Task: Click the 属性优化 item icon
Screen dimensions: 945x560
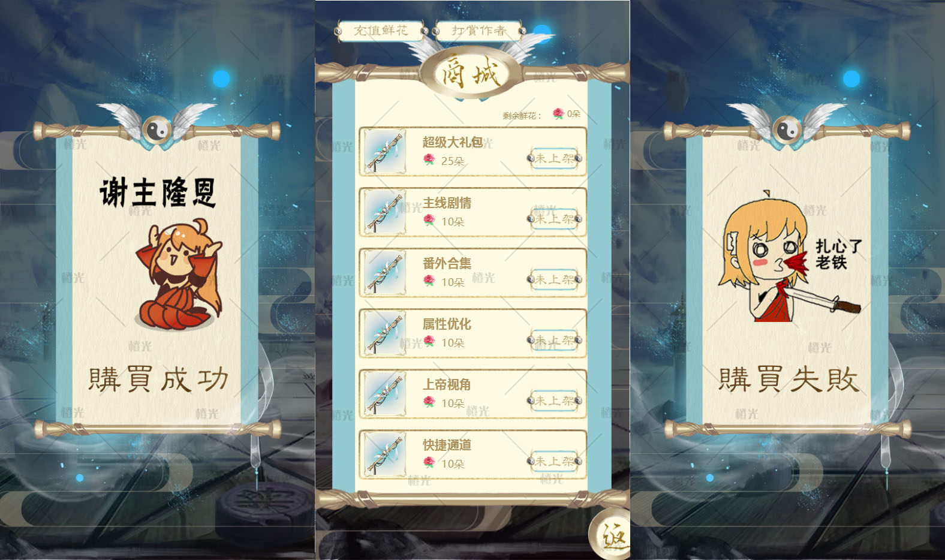Action: [x=384, y=333]
